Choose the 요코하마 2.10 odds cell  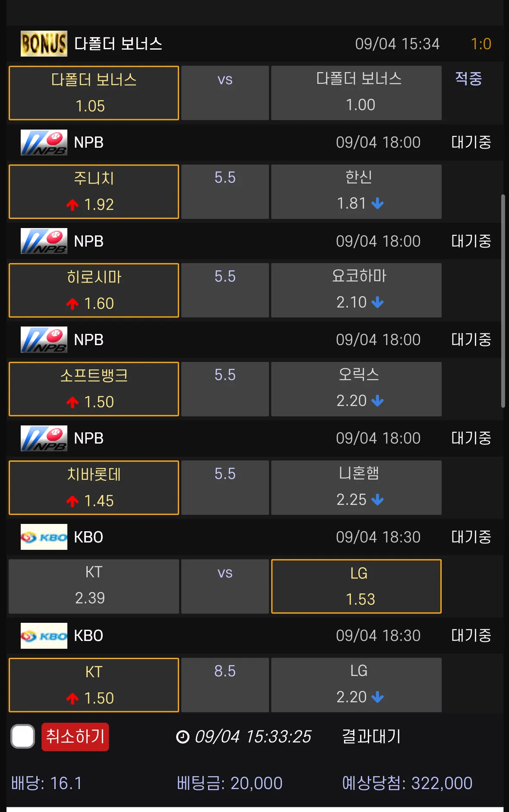tap(356, 290)
